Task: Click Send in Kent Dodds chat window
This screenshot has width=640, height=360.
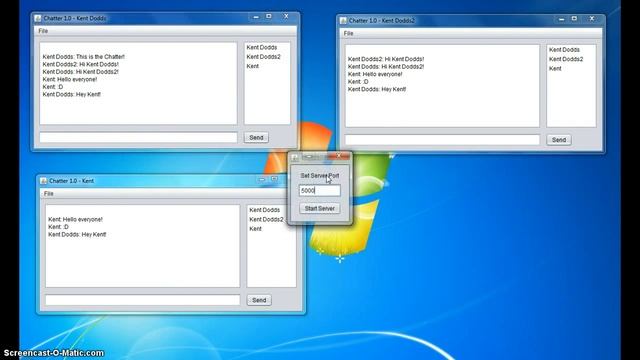Action: (256, 138)
